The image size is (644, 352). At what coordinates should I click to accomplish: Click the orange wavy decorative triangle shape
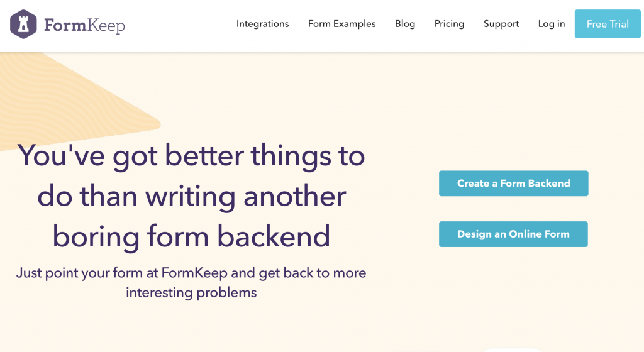tap(62, 99)
